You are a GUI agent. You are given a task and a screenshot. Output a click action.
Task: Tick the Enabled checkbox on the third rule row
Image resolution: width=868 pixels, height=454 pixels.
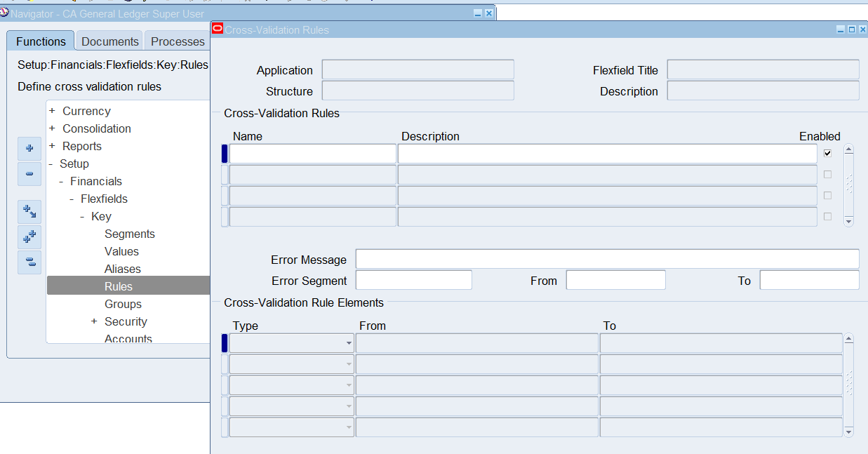point(828,196)
